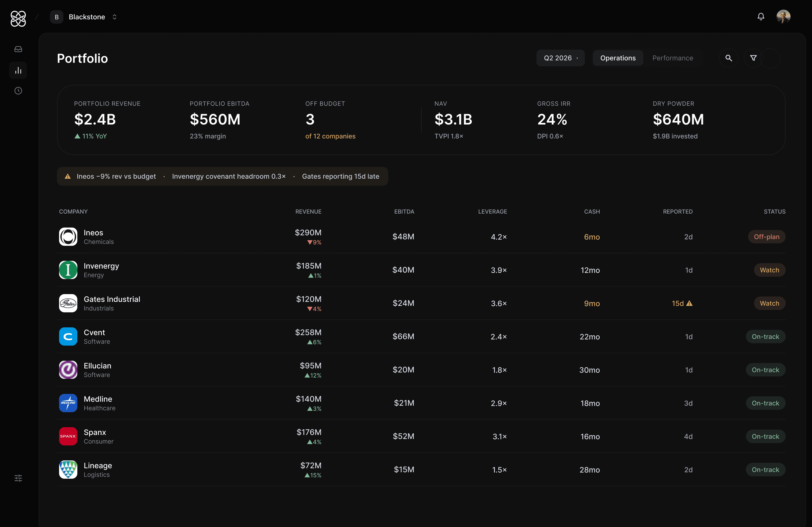Click the Invenergy covenant headroom alert
Image resolution: width=812 pixels, height=527 pixels.
[229, 177]
